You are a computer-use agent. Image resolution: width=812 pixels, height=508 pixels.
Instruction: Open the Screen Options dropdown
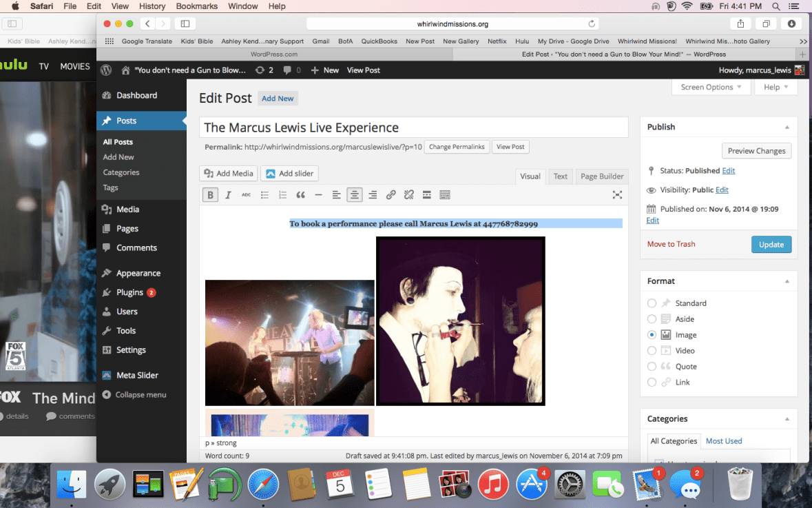point(711,86)
